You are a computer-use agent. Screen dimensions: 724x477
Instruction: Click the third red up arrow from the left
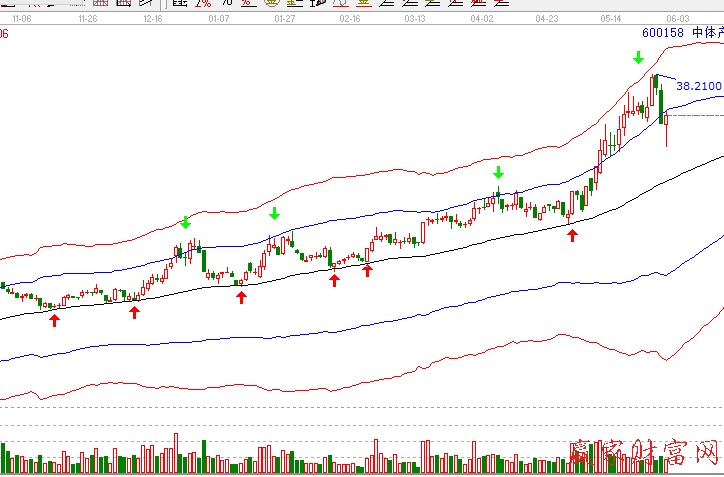tap(241, 296)
